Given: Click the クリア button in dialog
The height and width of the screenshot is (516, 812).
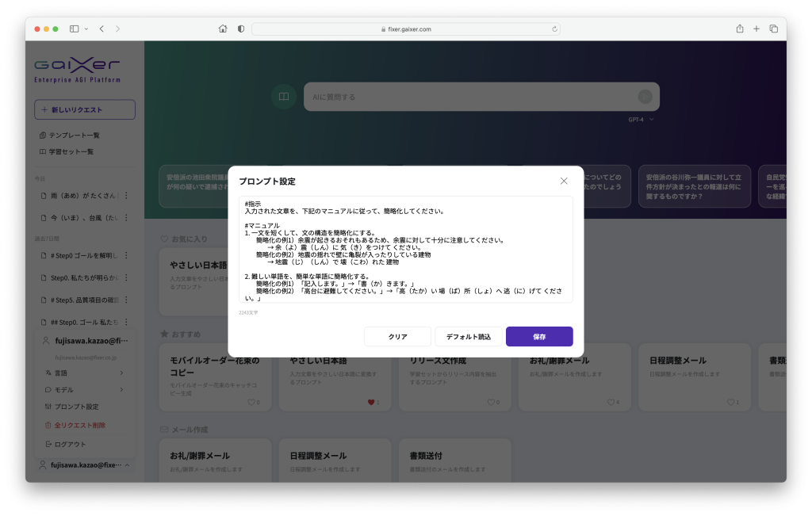Looking at the screenshot, I should [397, 337].
